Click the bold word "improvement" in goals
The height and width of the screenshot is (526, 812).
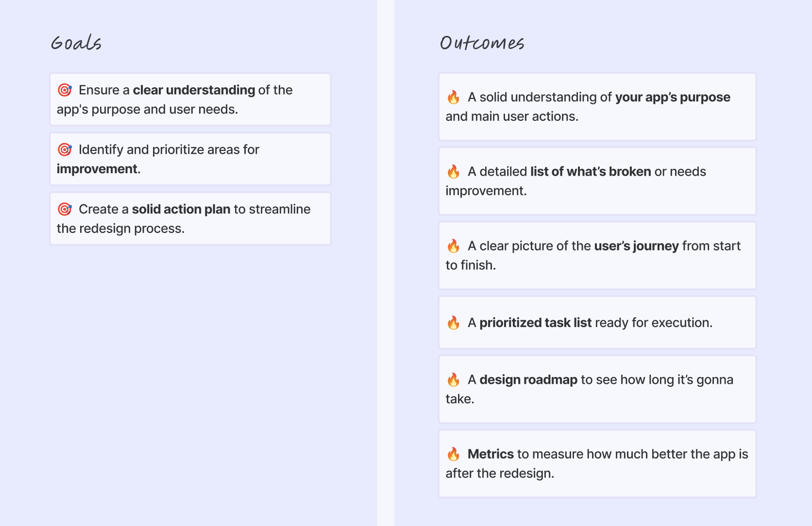pos(97,169)
